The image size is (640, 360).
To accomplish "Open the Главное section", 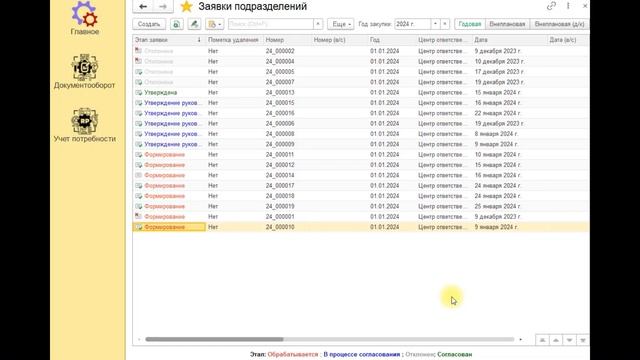I will 84,18.
